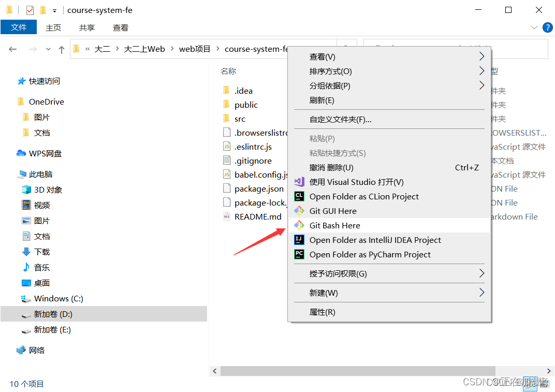The width and height of the screenshot is (555, 392).
Task: Click the 音乐 music note icon
Action: click(26, 267)
